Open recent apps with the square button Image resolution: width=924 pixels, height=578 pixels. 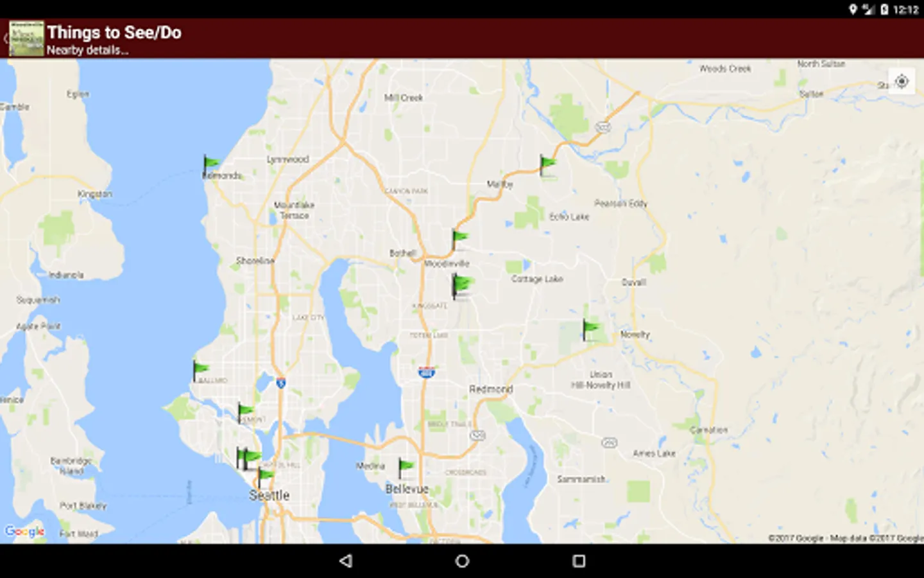tap(579, 561)
